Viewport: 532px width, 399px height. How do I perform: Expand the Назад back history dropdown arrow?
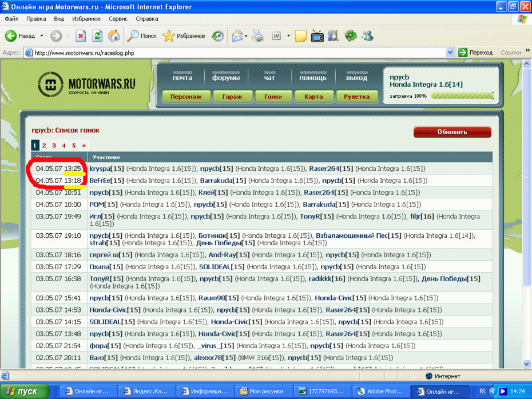tap(42, 36)
